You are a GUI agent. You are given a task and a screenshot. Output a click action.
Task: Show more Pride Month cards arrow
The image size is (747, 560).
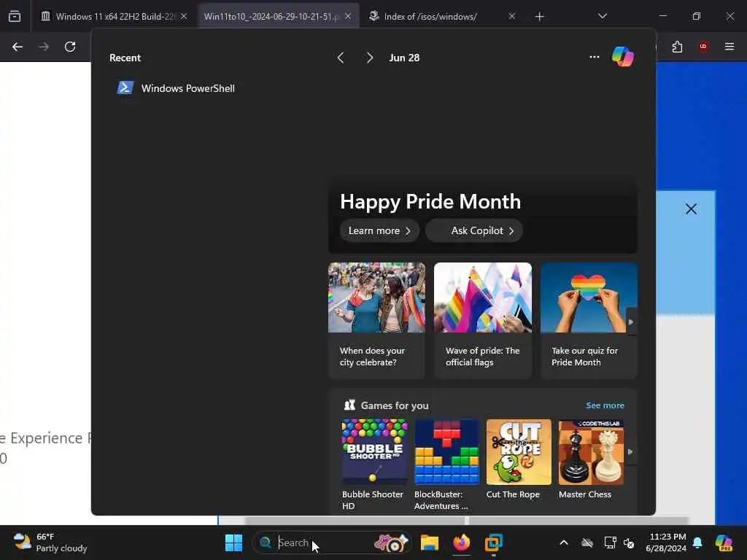(x=631, y=322)
